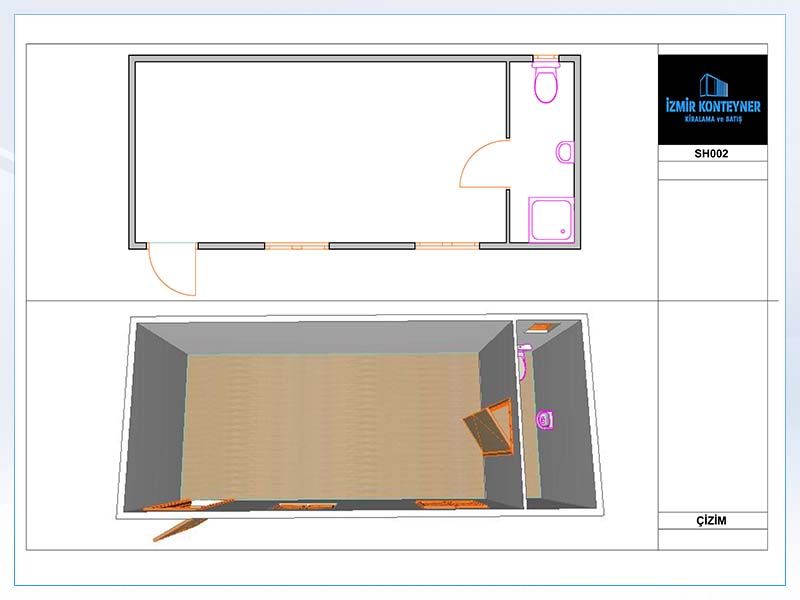Click the ÇİZİM title block label
This screenshot has height=600, width=800.
click(x=713, y=521)
